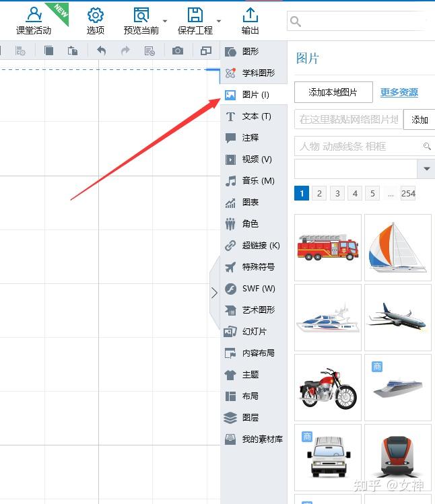This screenshot has width=435, height=504.
Task: Click the 输出 export icon
Action: (250, 15)
